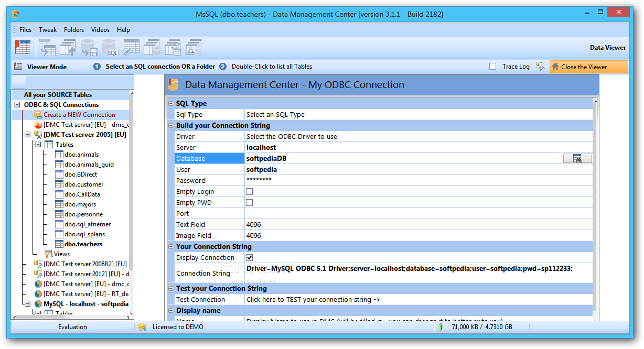Click the Connection String value text

point(410,268)
